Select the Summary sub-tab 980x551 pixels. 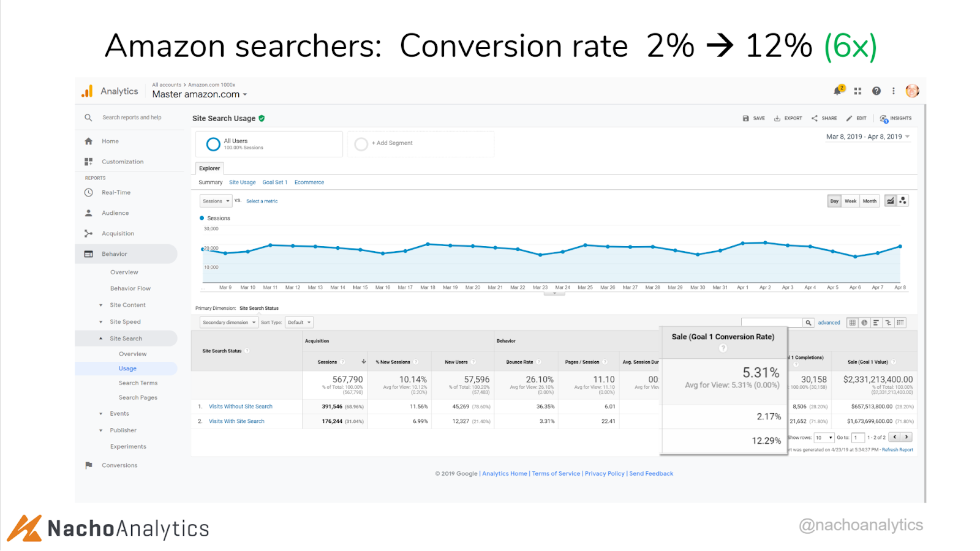point(211,182)
